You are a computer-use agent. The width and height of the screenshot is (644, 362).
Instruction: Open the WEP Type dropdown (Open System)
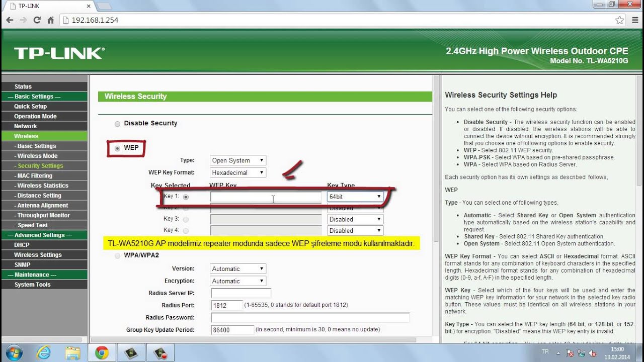(x=238, y=160)
